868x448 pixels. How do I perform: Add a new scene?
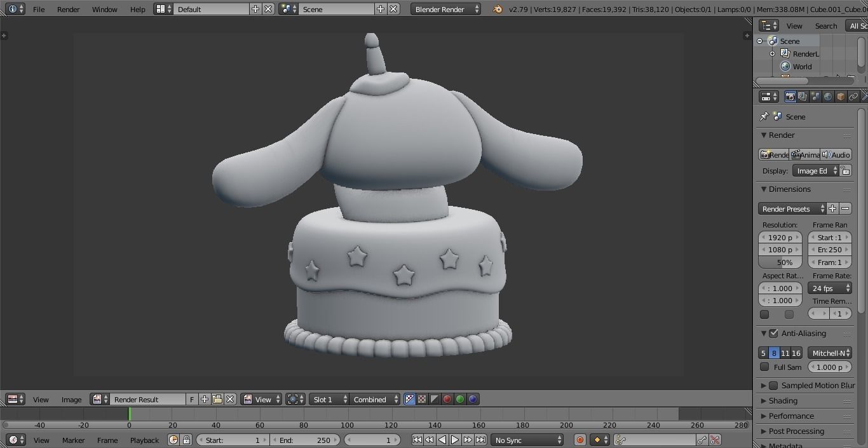click(x=381, y=9)
